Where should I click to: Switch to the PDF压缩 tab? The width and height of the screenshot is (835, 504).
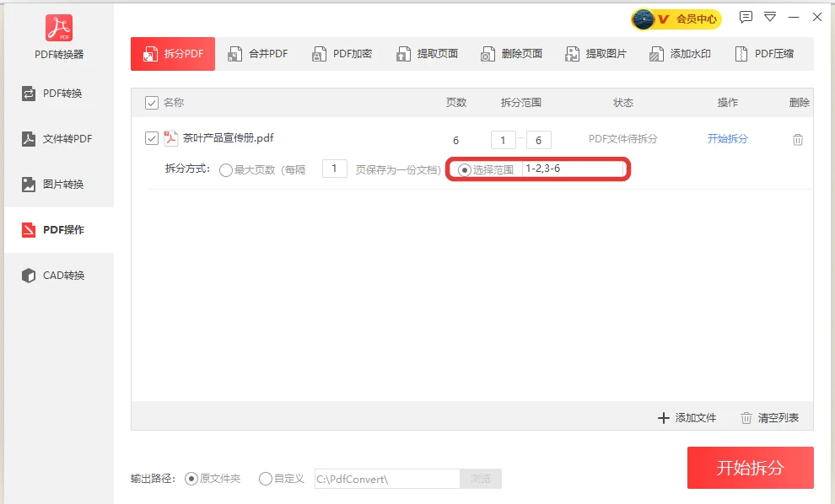[764, 54]
